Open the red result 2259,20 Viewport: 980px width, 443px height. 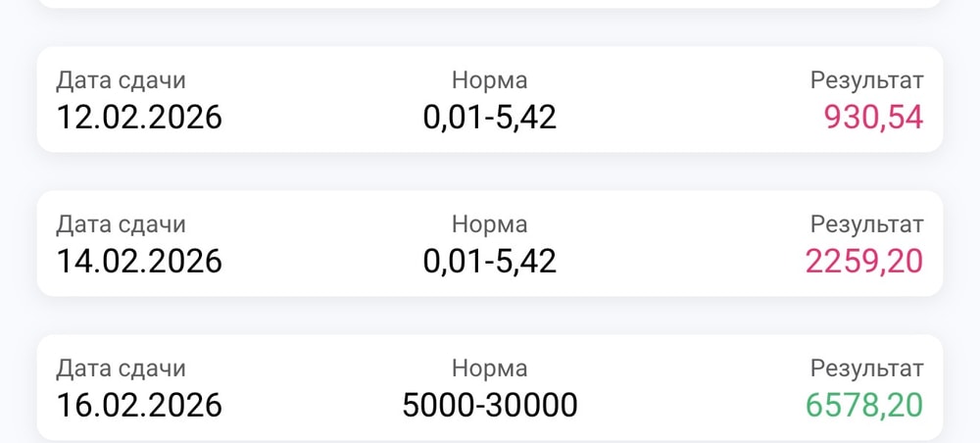coord(864,261)
